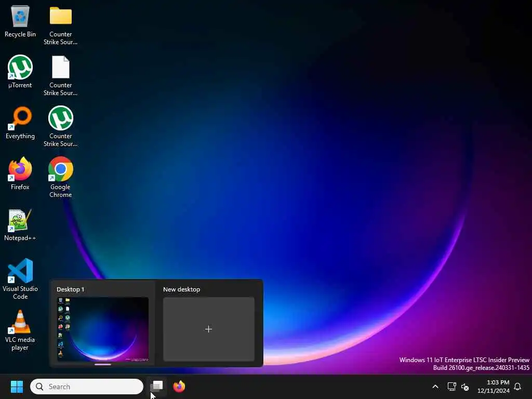
Task: Click the New desktop label
Action: pyautogui.click(x=181, y=289)
